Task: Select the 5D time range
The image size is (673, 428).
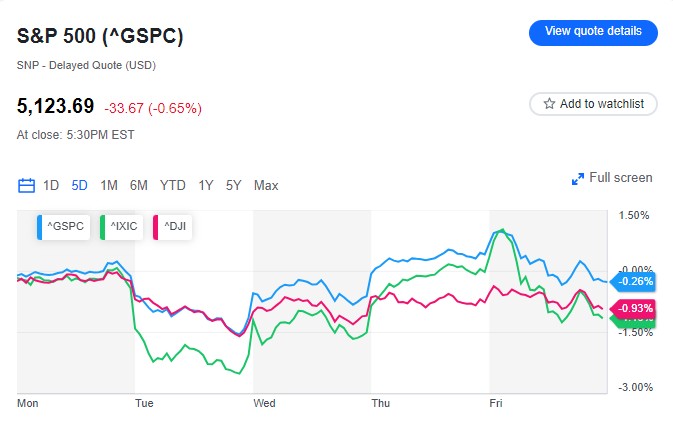Action: pyautogui.click(x=80, y=185)
